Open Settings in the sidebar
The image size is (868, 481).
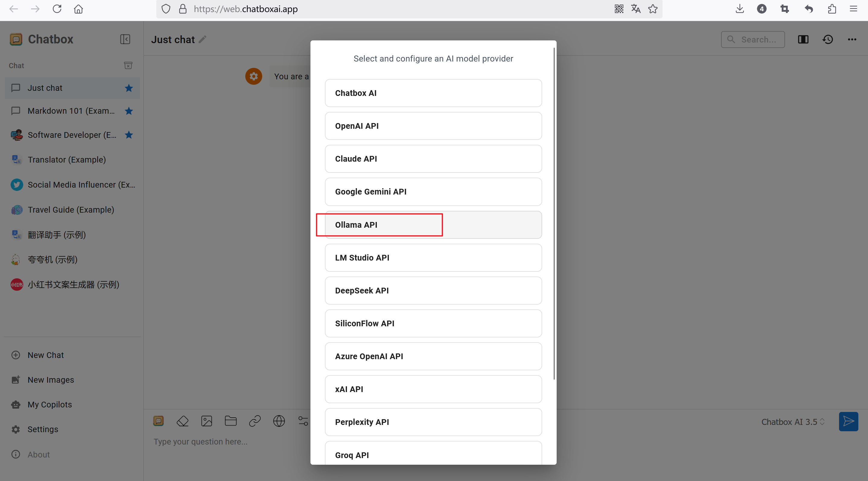[x=43, y=429]
